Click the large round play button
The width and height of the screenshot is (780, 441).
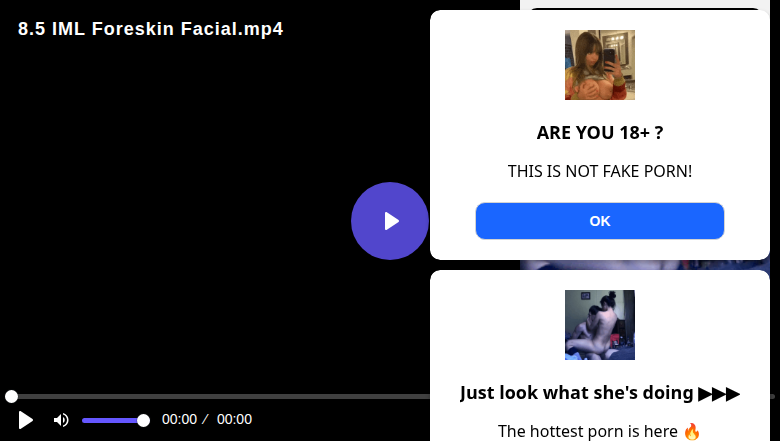[x=390, y=221]
